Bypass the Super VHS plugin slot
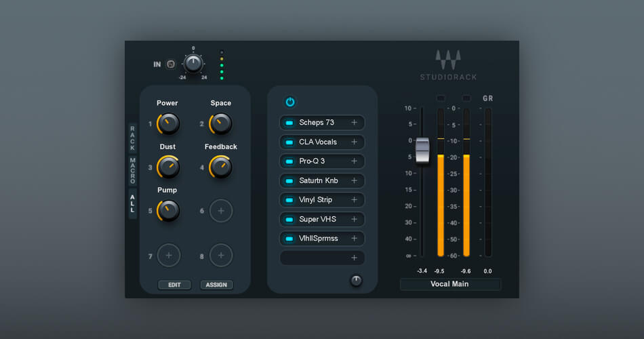This screenshot has width=644, height=339. coord(289,220)
